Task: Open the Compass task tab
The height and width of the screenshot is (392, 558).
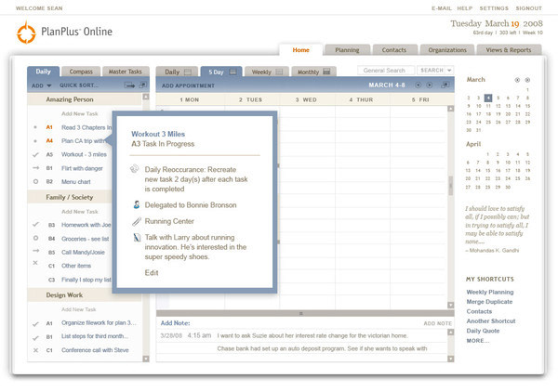Action: [x=81, y=72]
